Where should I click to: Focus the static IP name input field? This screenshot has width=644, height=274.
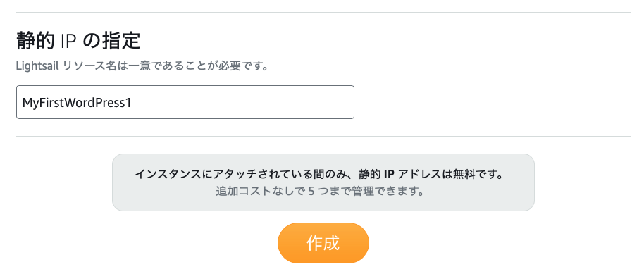[185, 102]
